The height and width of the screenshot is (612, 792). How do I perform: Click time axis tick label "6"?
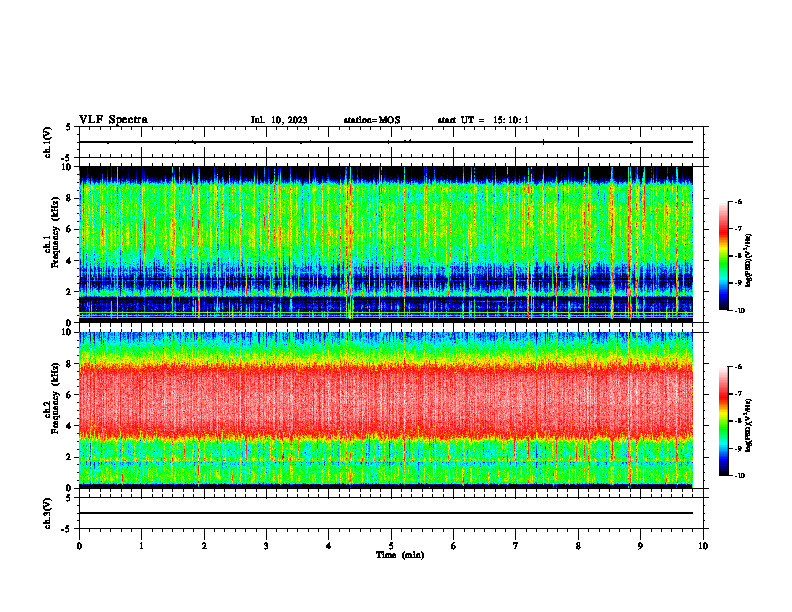pyautogui.click(x=454, y=546)
